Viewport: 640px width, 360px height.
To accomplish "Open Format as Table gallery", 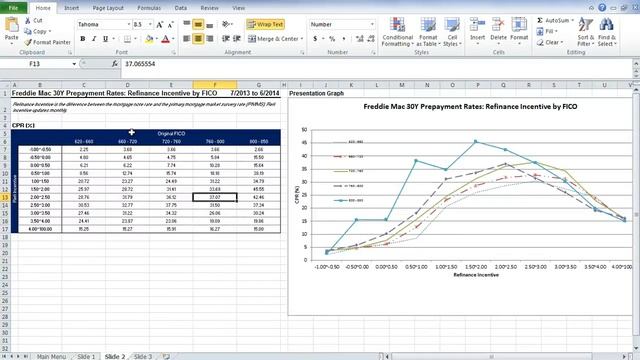I will tap(428, 32).
